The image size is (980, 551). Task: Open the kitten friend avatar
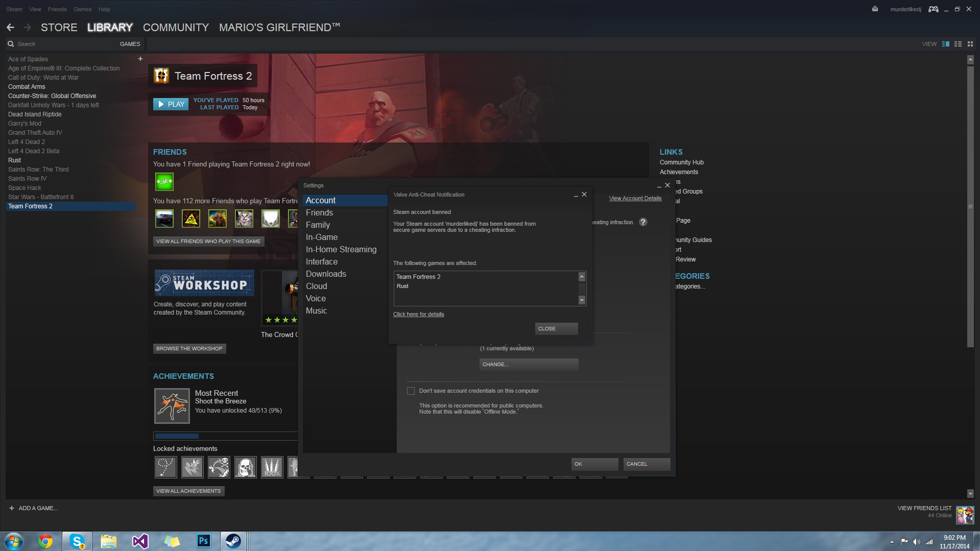click(x=244, y=219)
